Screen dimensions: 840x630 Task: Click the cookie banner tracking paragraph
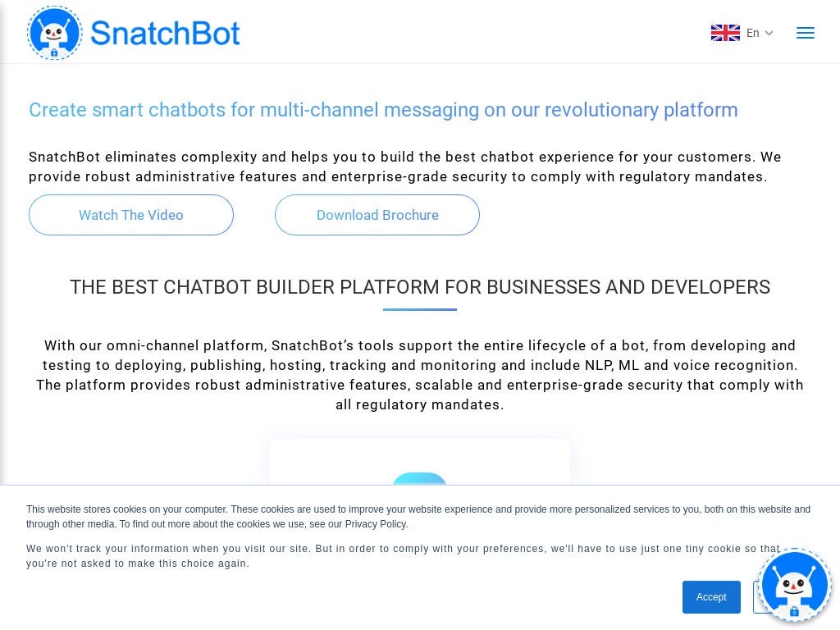pos(403,556)
